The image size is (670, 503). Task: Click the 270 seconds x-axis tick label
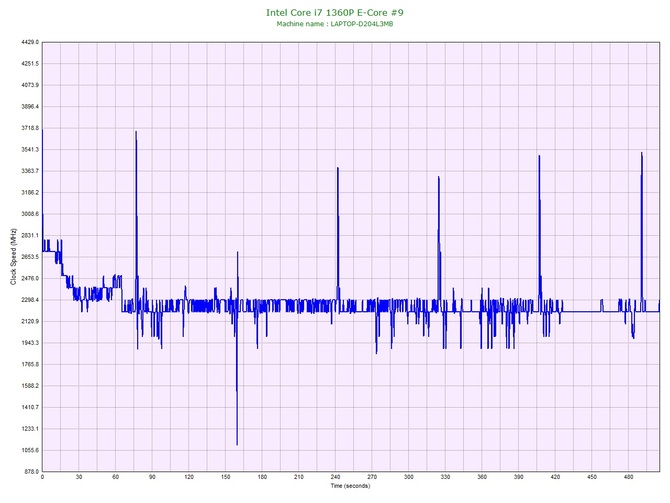pyautogui.click(x=372, y=477)
